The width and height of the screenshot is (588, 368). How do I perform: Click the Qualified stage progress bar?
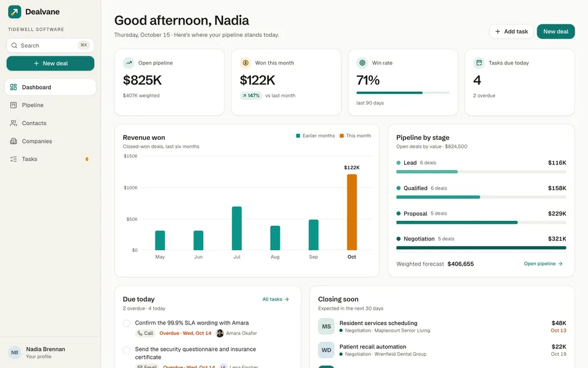481,197
